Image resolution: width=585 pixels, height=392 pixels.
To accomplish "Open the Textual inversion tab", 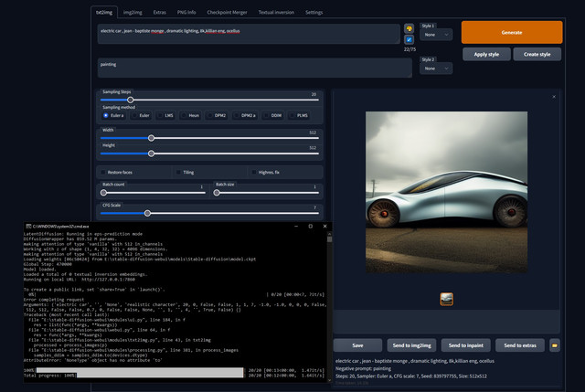I will coord(276,12).
